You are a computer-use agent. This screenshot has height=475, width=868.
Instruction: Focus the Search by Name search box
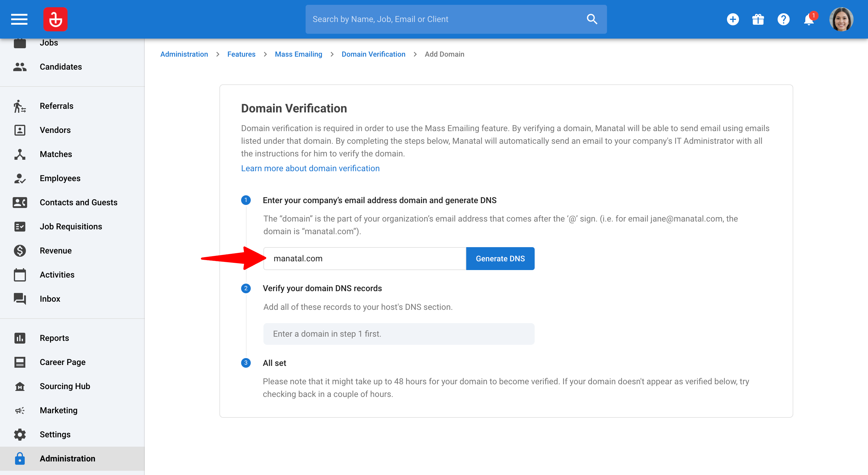(456, 19)
